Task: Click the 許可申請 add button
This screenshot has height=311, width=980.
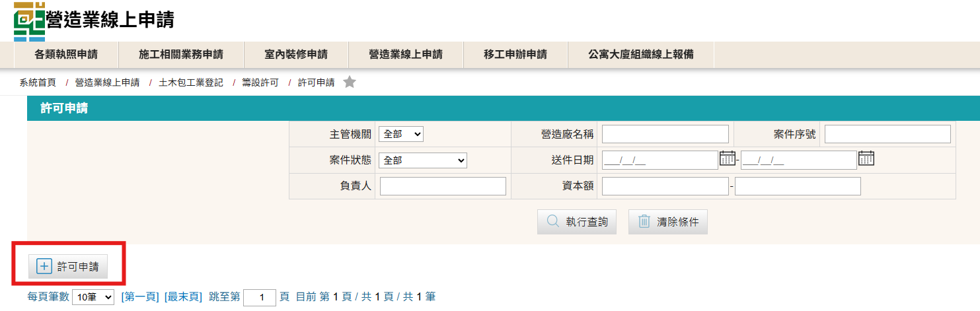Action: [x=68, y=267]
